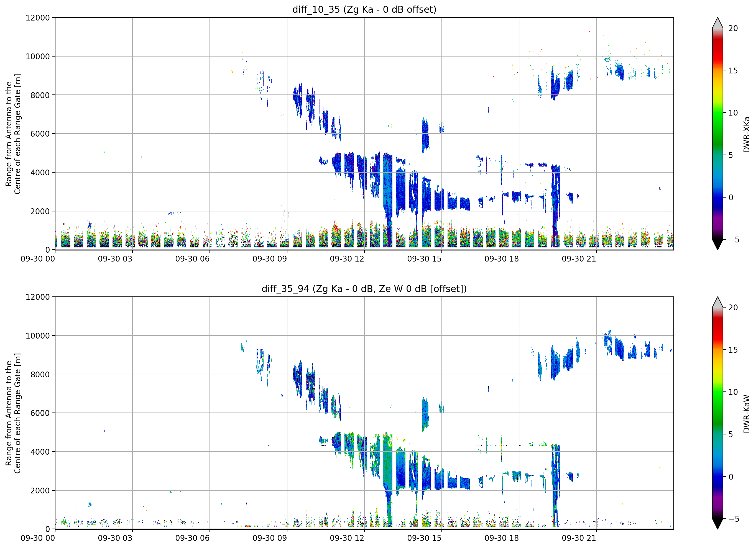This screenshot has width=756, height=548.
Task: Click the "8000" y-tick of the bottom plot
Action: 40,374
